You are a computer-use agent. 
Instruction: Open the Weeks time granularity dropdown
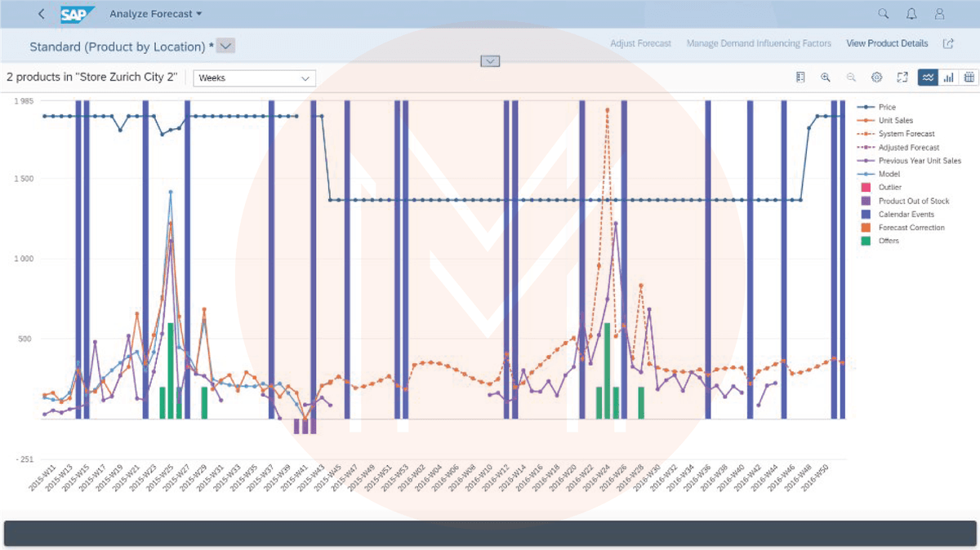(254, 78)
